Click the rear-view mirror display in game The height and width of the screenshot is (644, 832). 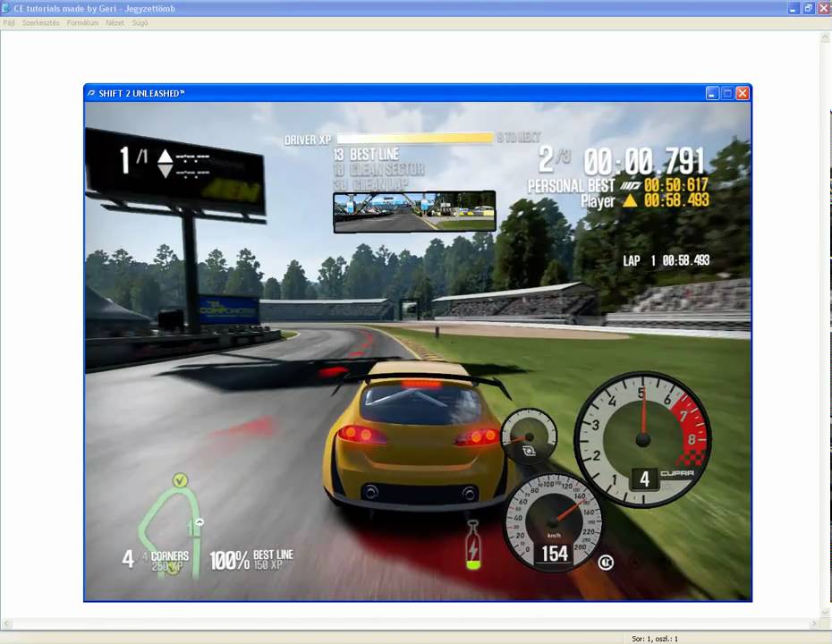click(x=414, y=212)
